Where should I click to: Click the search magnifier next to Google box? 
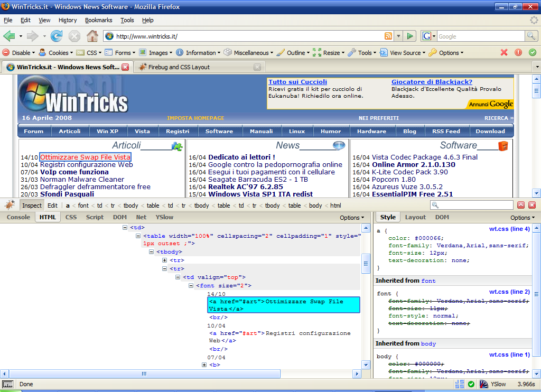[x=531, y=36]
